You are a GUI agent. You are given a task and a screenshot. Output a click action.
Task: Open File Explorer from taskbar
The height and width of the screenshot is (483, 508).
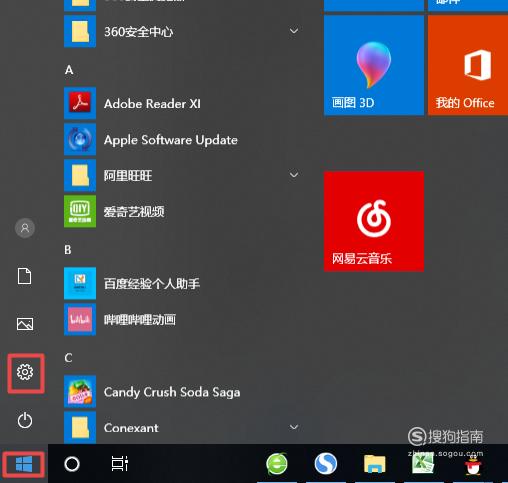(x=375, y=463)
